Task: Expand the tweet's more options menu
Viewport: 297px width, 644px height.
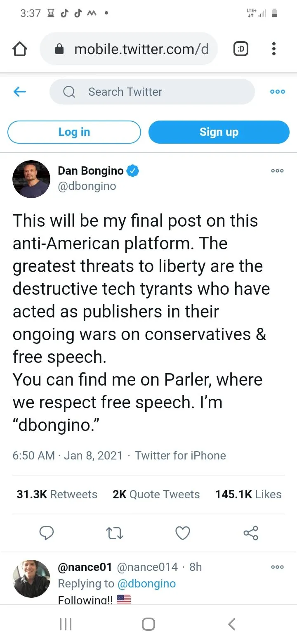Action: 277,171
